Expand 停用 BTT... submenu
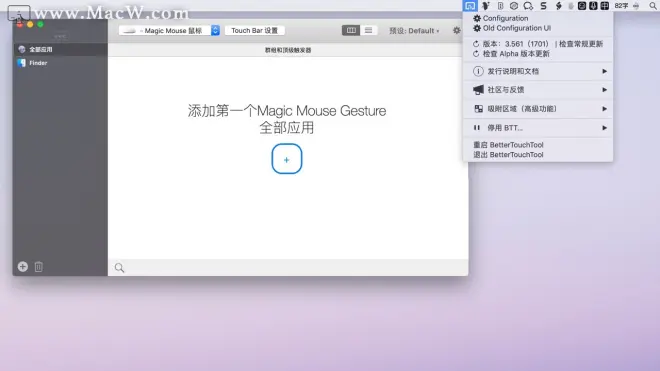 click(x=538, y=128)
